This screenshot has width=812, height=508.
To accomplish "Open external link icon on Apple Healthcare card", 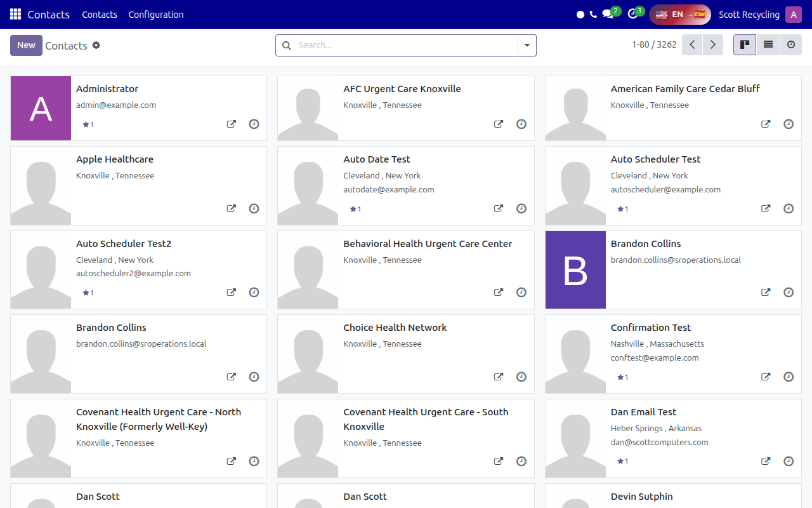I will pyautogui.click(x=232, y=208).
